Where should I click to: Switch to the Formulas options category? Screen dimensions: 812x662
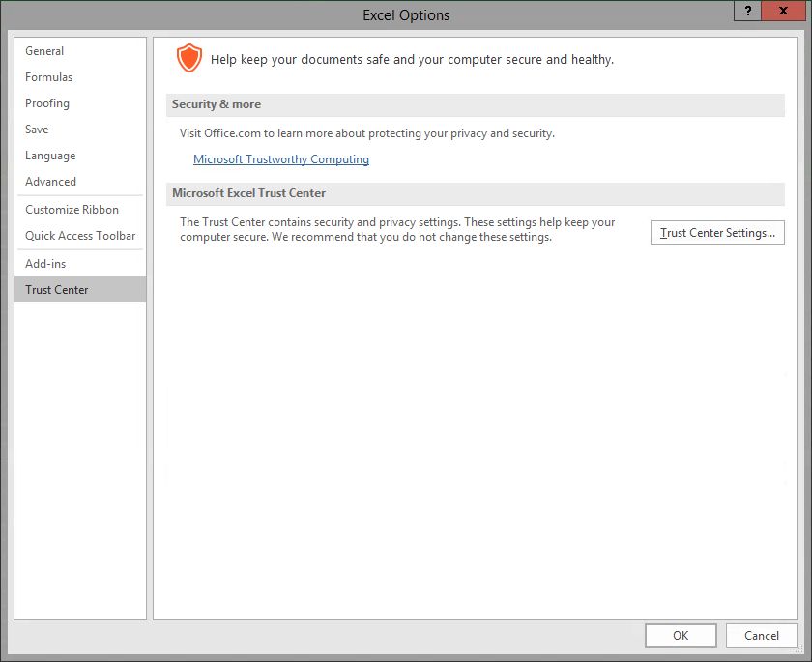[x=80, y=77]
